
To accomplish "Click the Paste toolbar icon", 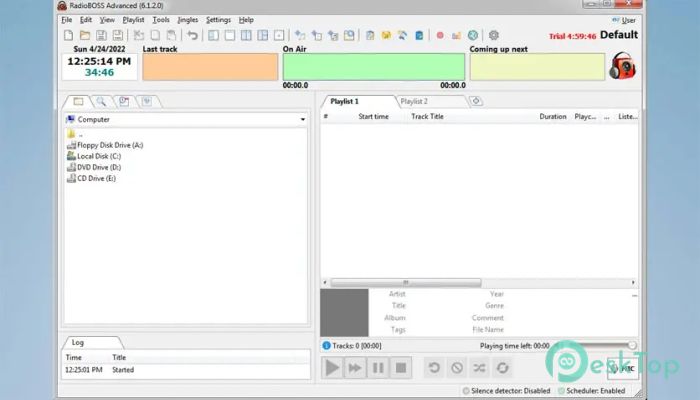I will [x=171, y=35].
